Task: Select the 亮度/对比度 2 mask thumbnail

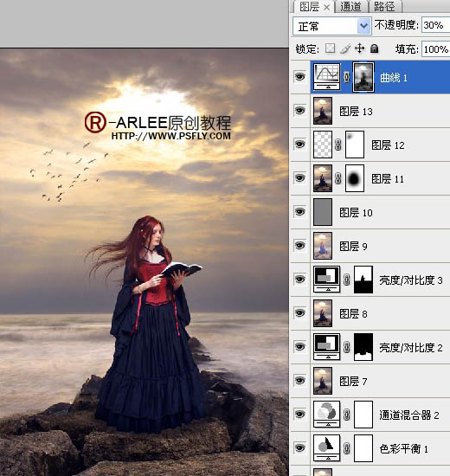Action: (363, 347)
